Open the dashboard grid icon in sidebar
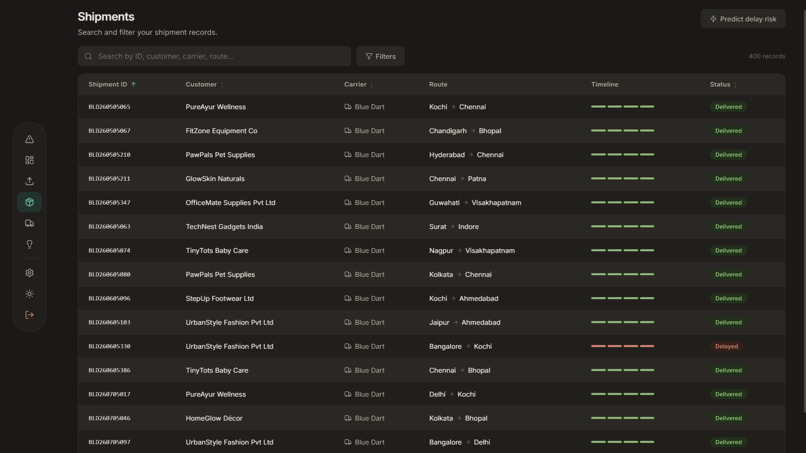 coord(29,160)
